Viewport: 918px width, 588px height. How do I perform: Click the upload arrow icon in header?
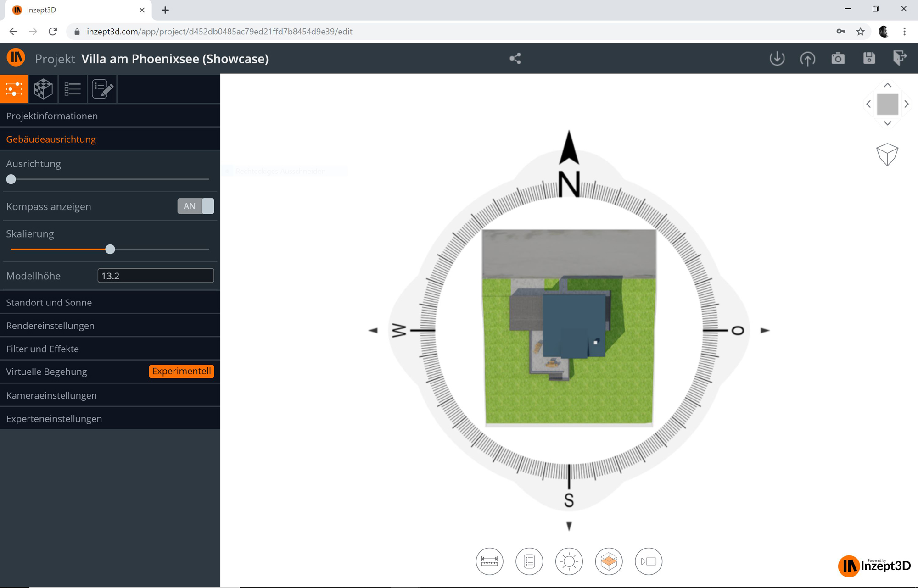[x=807, y=58]
